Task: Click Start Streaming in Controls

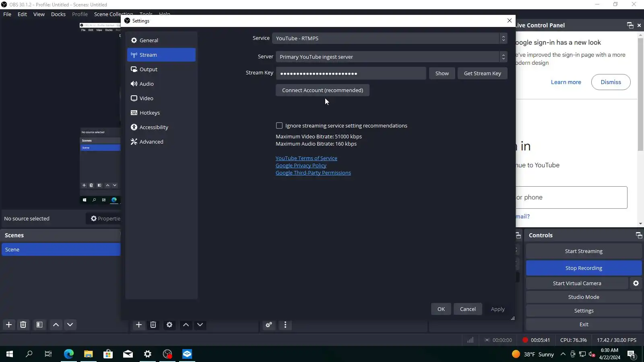Action: point(584,251)
